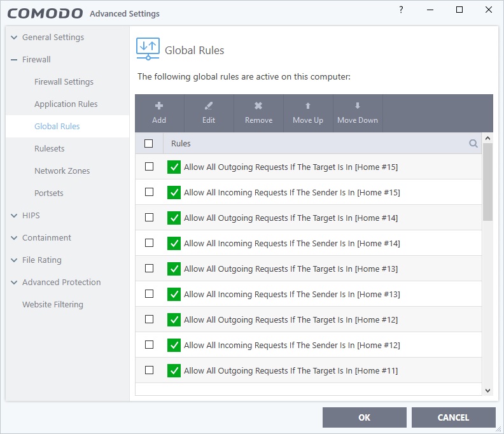Screen dimensions: 504x434
Task: Click the Remove rule X icon
Action: [258, 106]
